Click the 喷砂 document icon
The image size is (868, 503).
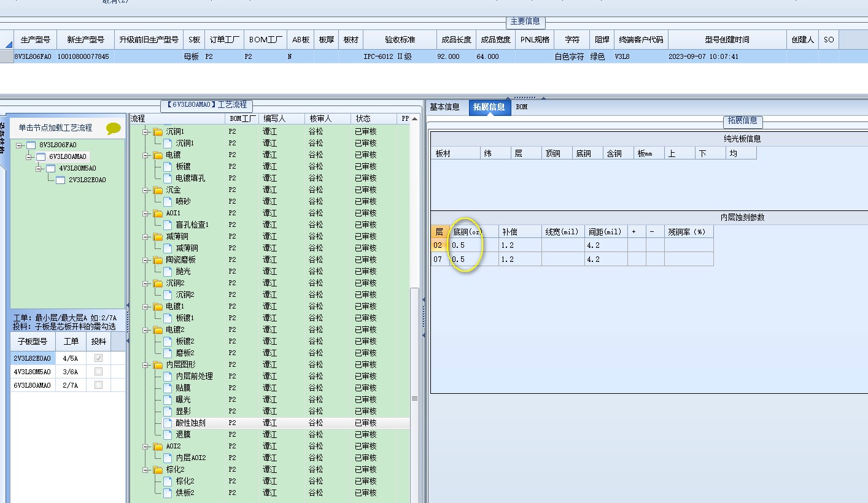(x=168, y=201)
